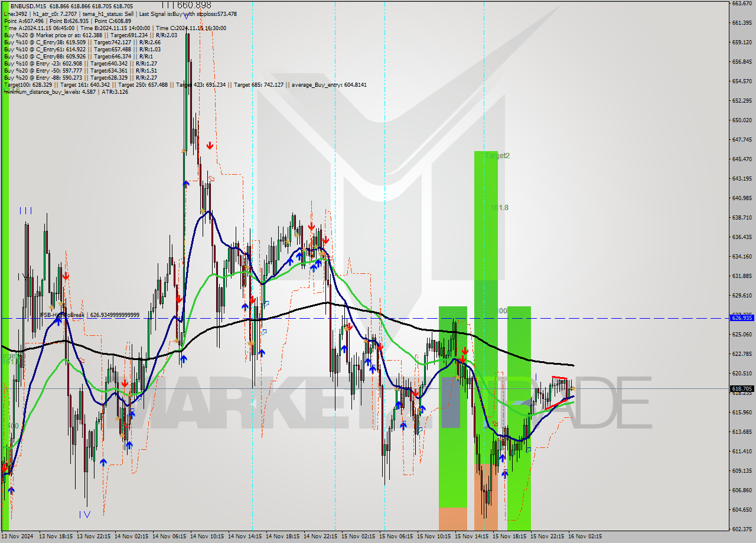Click the '13 Nov 22:15' time label
The height and width of the screenshot is (543, 756).
(94, 537)
